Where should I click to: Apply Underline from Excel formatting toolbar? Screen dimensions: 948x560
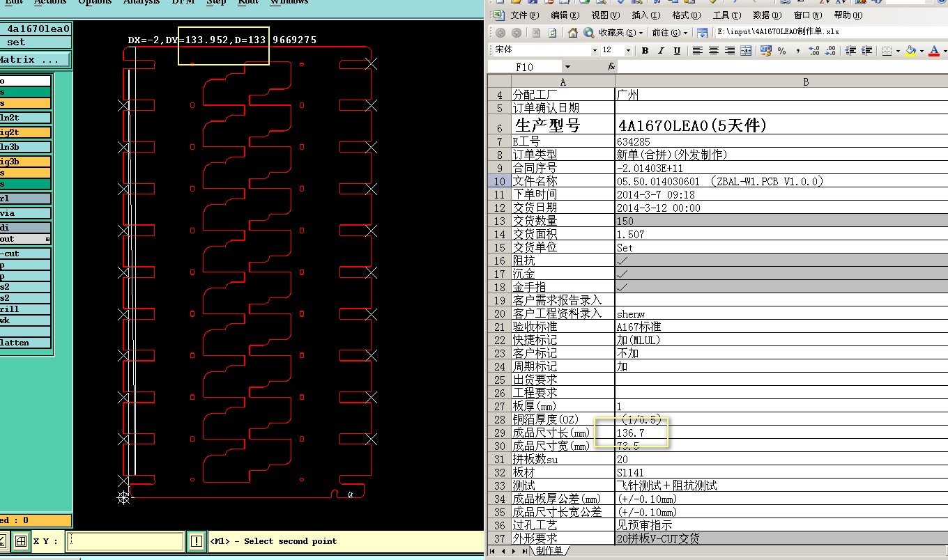coord(677,51)
